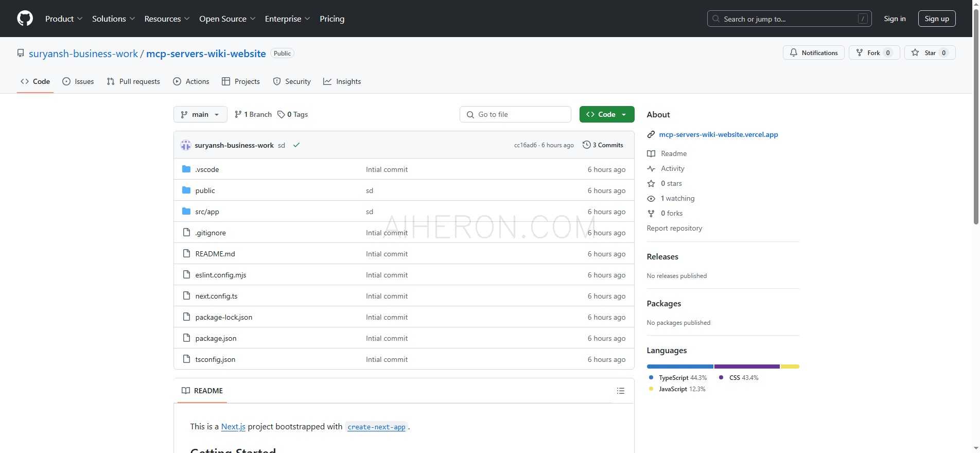Open the main branch selector dropdown
Viewport: 980px width, 453px height.
(200, 114)
